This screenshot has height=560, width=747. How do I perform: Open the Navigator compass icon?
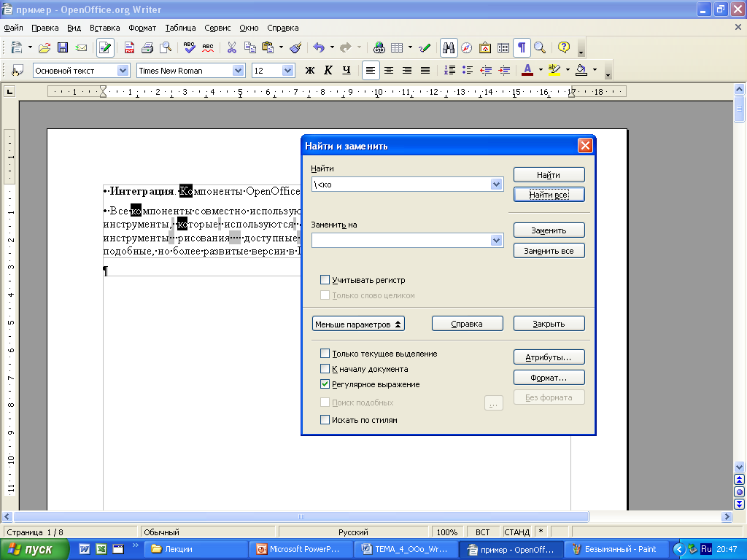(466, 47)
